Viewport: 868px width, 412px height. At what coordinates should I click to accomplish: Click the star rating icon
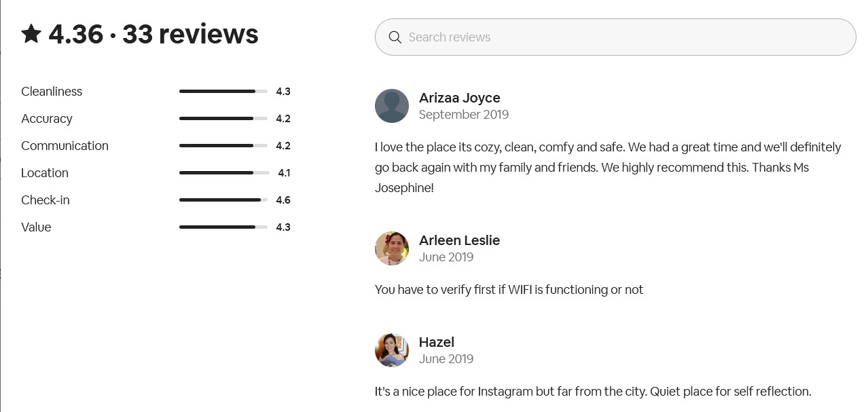[31, 34]
